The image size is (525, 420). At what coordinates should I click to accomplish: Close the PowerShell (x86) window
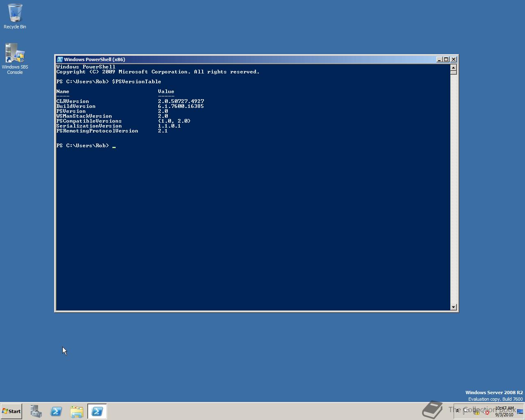(x=454, y=59)
